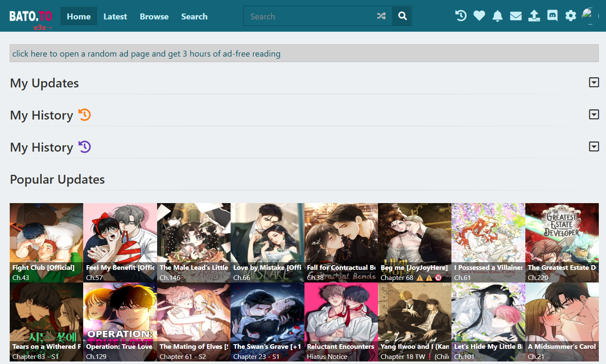Open the Latest menu item

coord(115,16)
